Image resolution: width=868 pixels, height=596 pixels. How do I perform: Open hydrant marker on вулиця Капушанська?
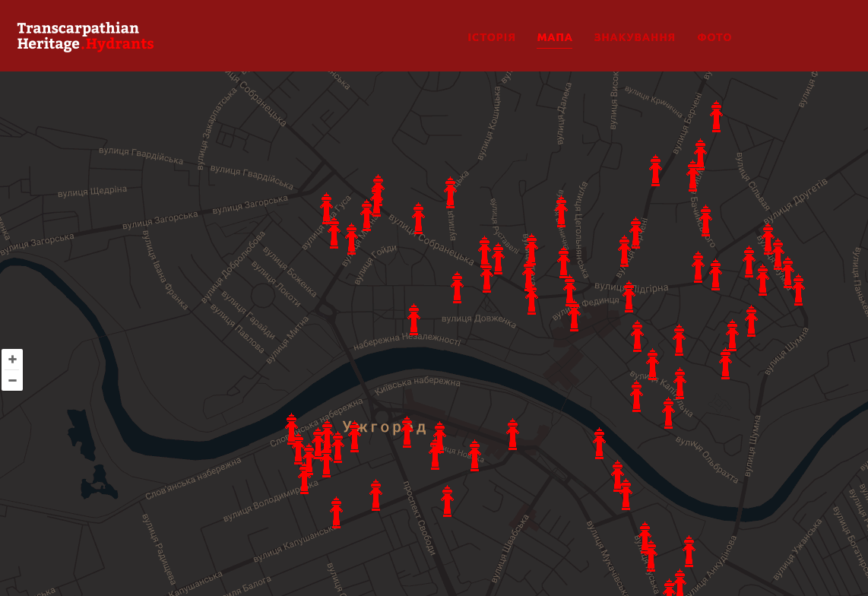point(336,513)
